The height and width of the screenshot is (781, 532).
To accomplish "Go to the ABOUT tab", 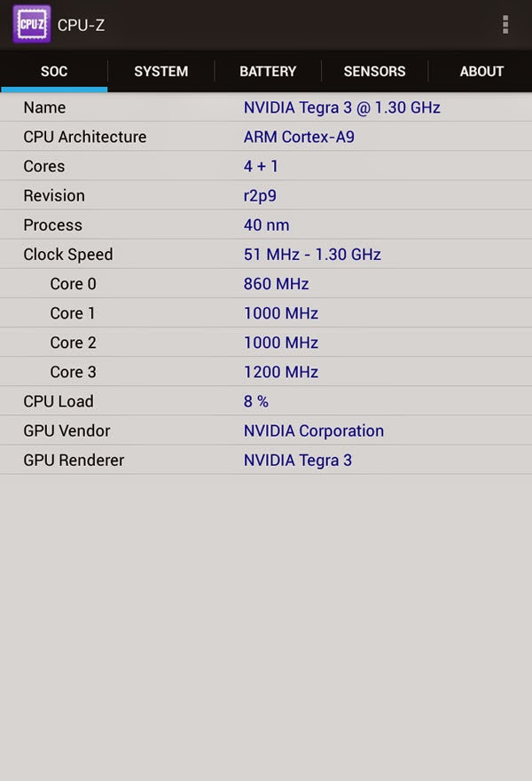I will (x=481, y=71).
